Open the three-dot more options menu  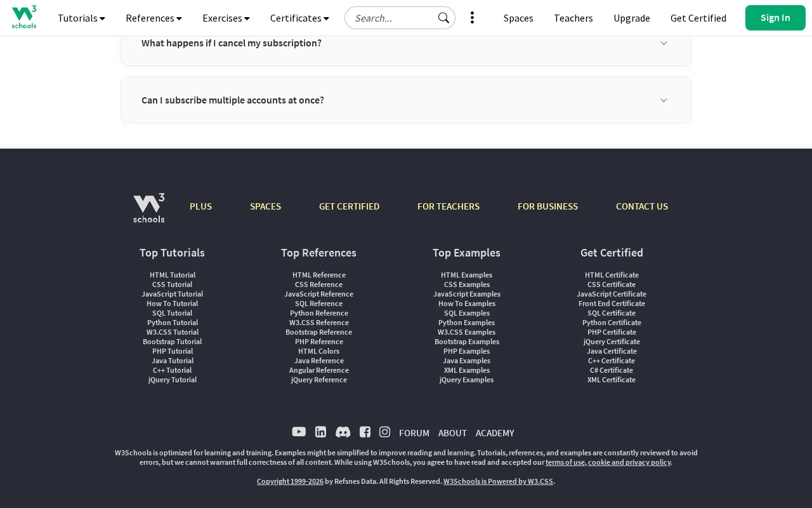[x=472, y=18]
